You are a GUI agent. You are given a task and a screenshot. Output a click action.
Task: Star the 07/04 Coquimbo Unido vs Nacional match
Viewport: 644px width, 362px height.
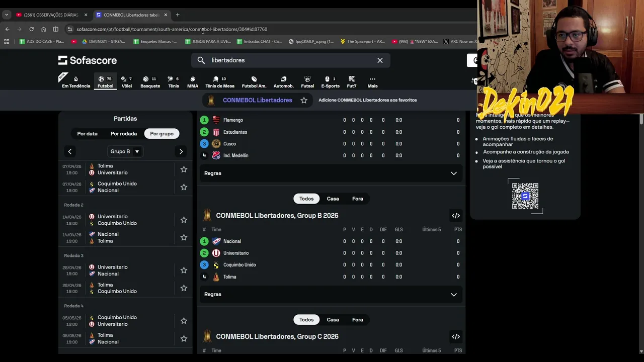point(184,187)
